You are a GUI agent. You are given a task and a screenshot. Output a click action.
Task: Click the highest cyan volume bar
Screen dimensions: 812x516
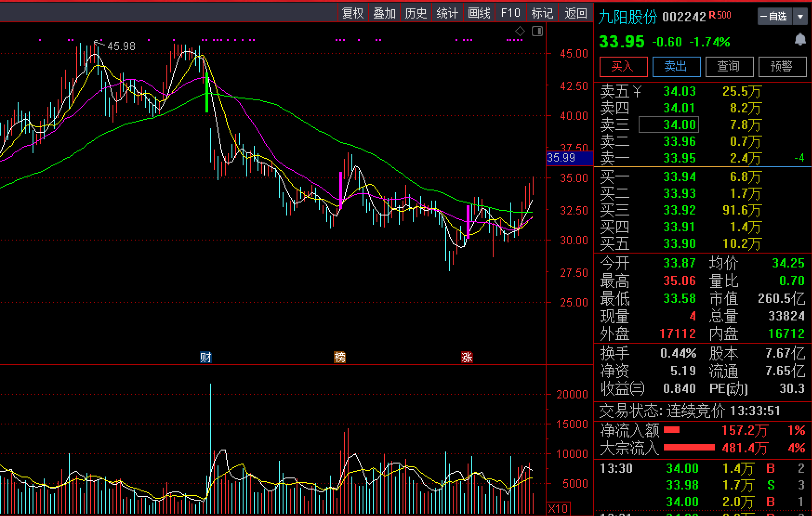211,449
